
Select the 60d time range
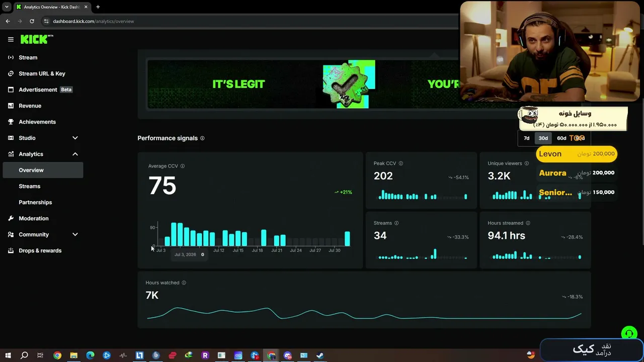point(561,138)
